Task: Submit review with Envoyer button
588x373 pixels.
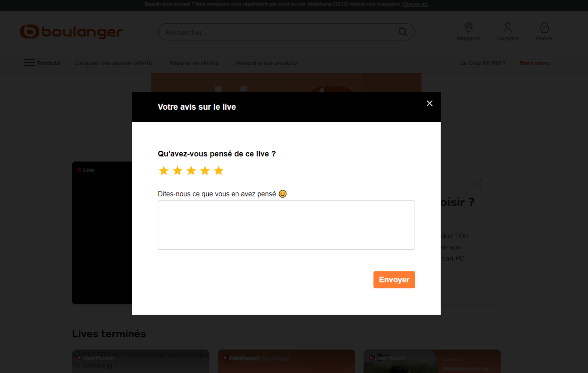Action: [394, 280]
